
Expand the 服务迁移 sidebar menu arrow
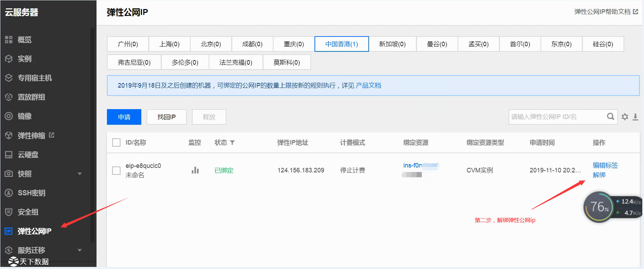pyautogui.click(x=80, y=250)
